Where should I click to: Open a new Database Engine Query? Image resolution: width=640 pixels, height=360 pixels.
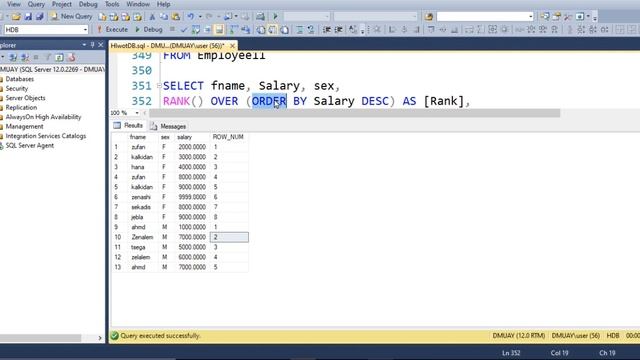tap(102, 17)
